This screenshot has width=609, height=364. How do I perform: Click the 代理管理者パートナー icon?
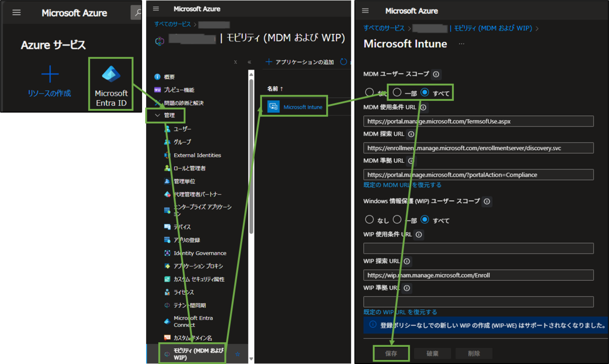167,194
